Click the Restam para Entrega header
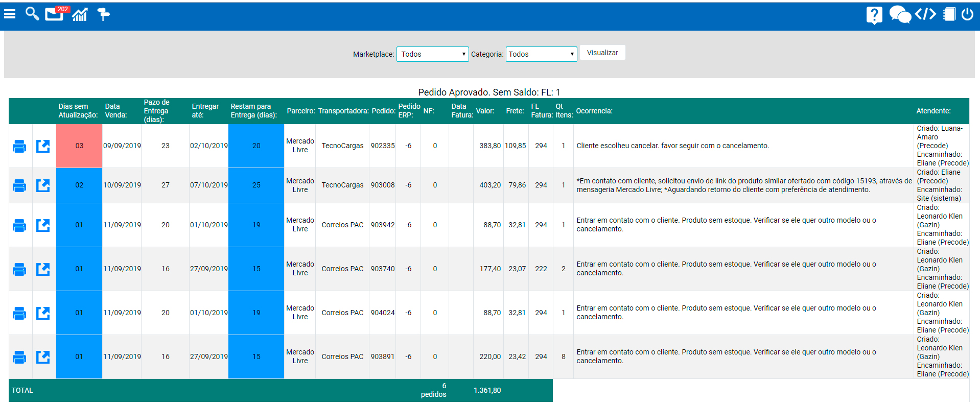 pos(254,111)
